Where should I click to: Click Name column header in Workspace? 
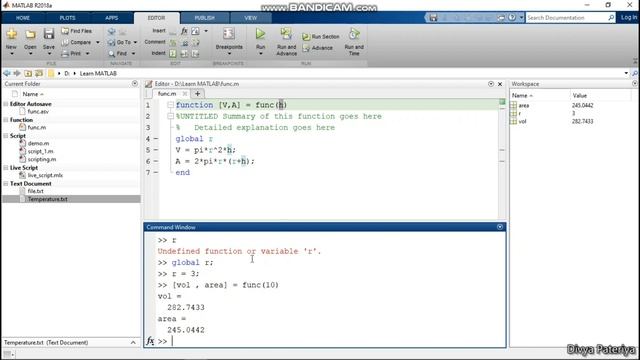pos(522,96)
